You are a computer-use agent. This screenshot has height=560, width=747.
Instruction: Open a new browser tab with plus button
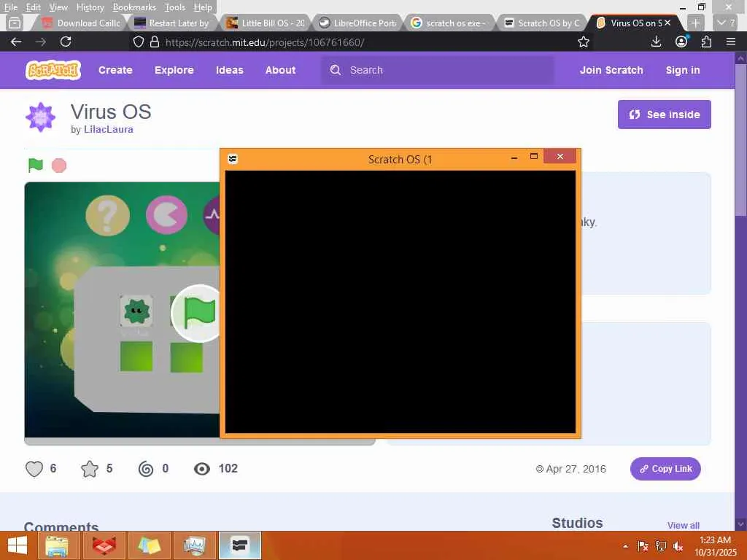point(695,23)
